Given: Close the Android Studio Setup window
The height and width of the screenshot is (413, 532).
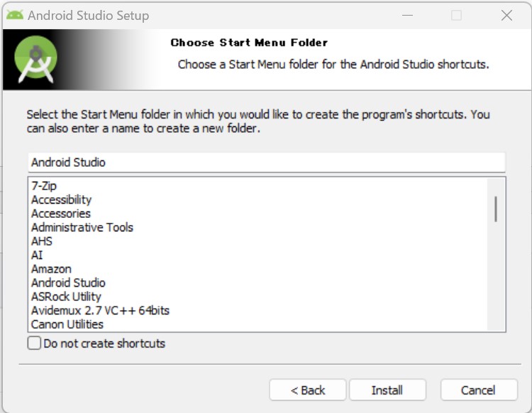Looking at the screenshot, I should point(506,16).
